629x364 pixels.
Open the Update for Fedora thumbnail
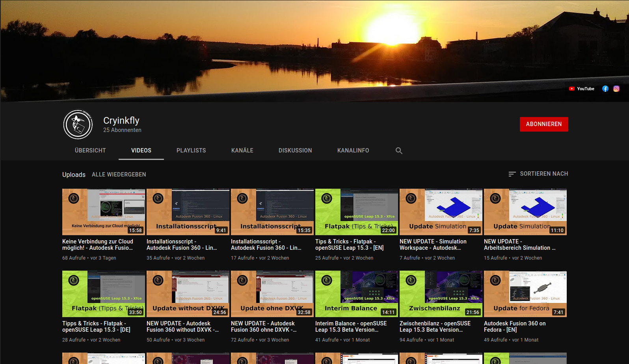coord(525,294)
